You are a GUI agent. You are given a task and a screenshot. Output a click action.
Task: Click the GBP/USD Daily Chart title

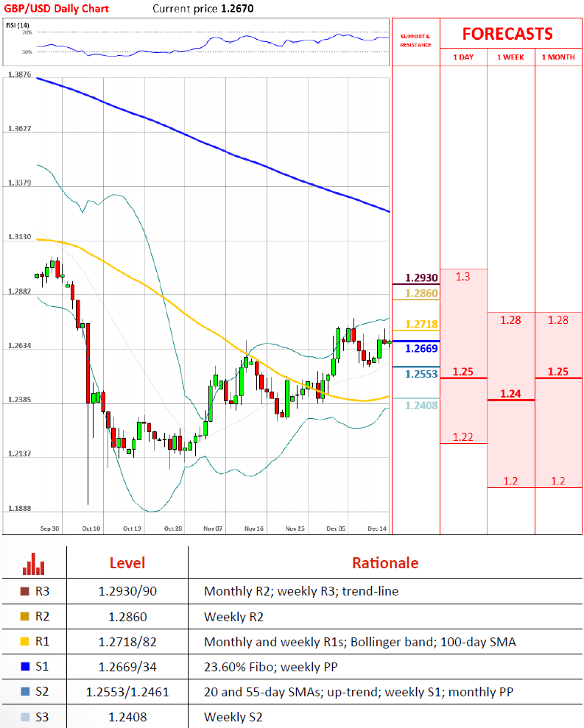coord(56,8)
